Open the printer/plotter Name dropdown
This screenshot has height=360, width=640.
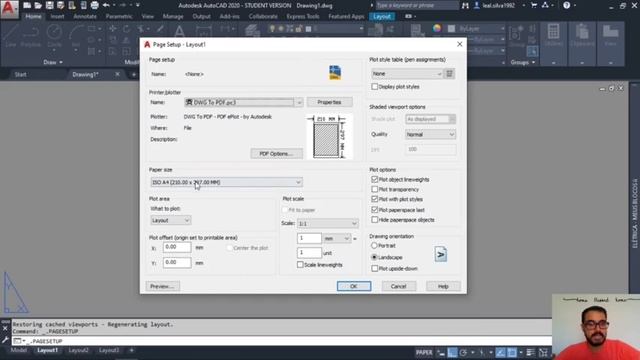[243, 102]
